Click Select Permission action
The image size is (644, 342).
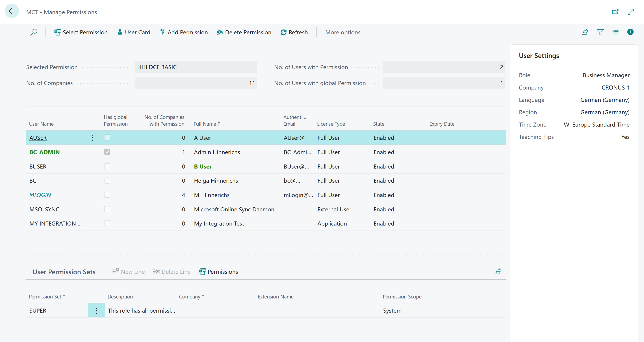81,32
